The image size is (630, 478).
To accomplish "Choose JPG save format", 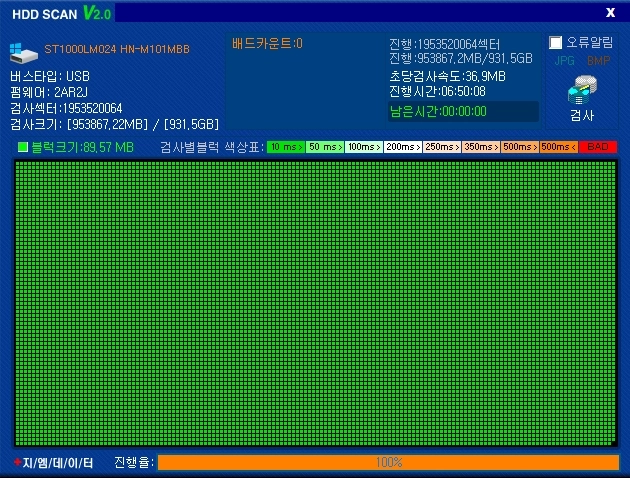I will click(x=565, y=61).
